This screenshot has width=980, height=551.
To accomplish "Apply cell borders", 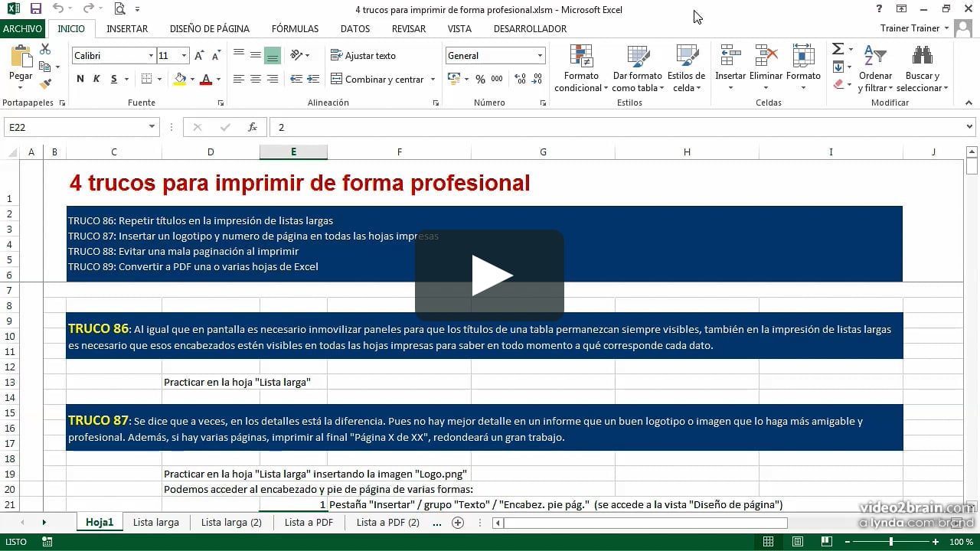I will [x=145, y=79].
